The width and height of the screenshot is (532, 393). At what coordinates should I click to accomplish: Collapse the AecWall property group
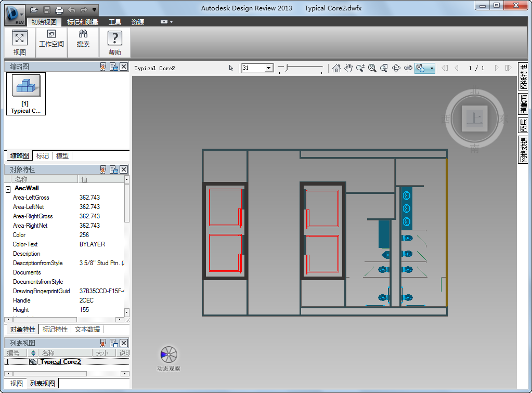pyautogui.click(x=8, y=189)
